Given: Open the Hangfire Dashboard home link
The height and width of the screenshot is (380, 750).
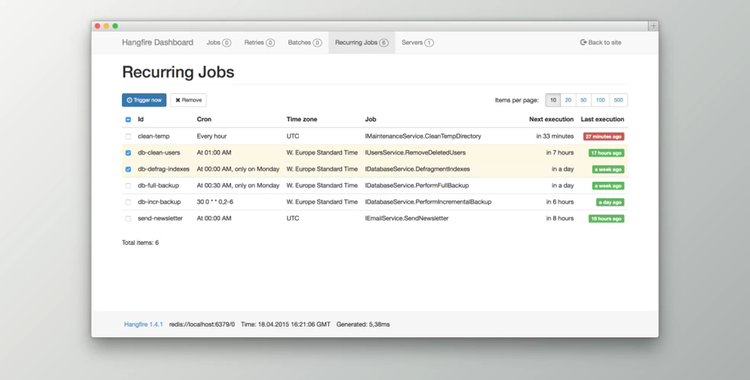Looking at the screenshot, I should click(x=157, y=43).
